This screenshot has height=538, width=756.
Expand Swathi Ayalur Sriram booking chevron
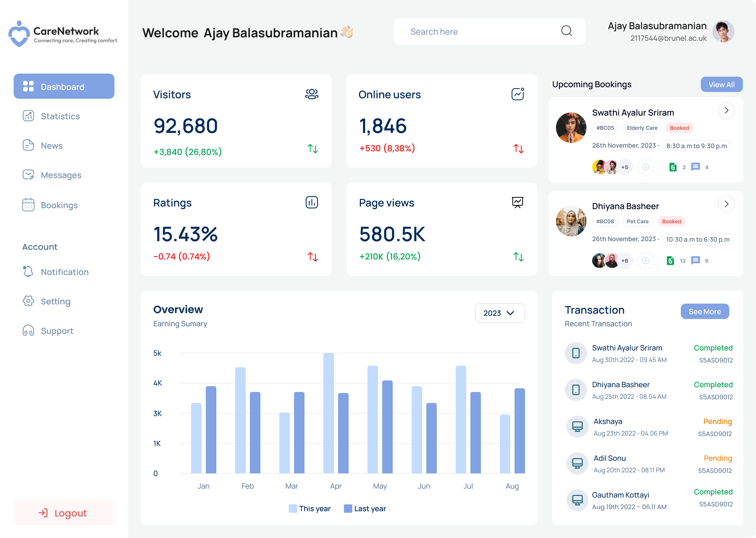point(726,110)
